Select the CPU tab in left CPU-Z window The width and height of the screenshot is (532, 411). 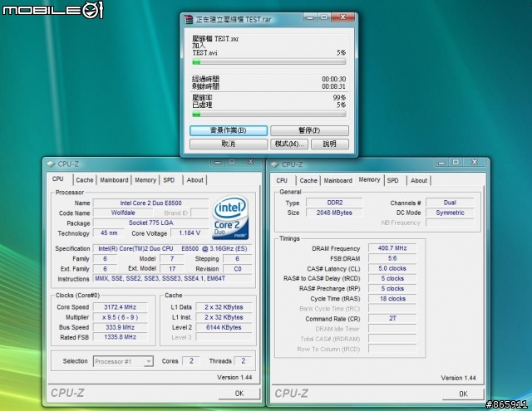coord(58,179)
